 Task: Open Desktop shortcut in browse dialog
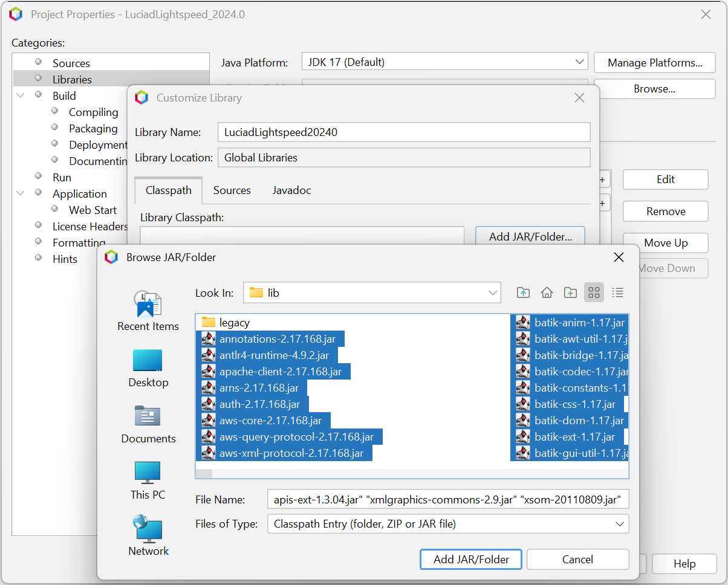point(148,368)
